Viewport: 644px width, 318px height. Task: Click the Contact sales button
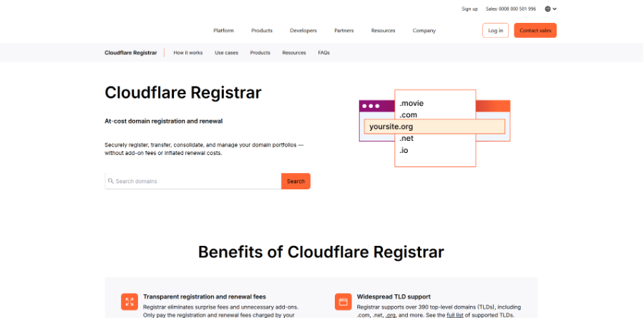pyautogui.click(x=535, y=30)
